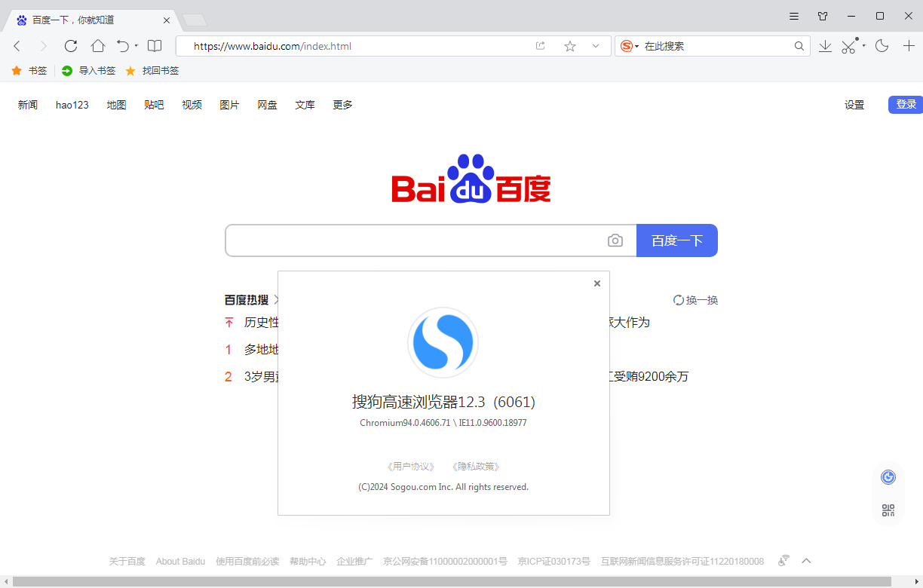Open the skin shirt icon

pos(823,16)
